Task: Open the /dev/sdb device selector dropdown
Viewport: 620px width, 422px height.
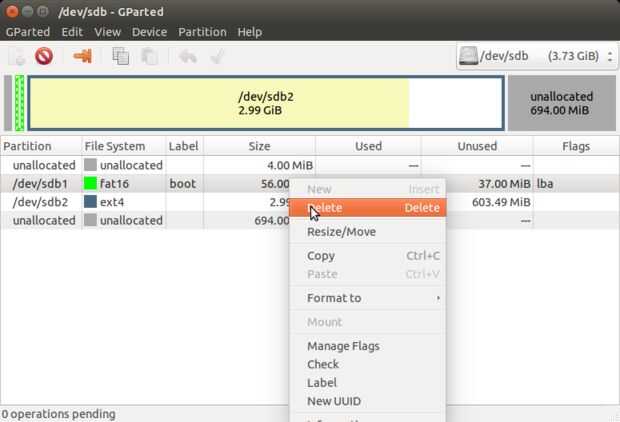Action: (537, 56)
